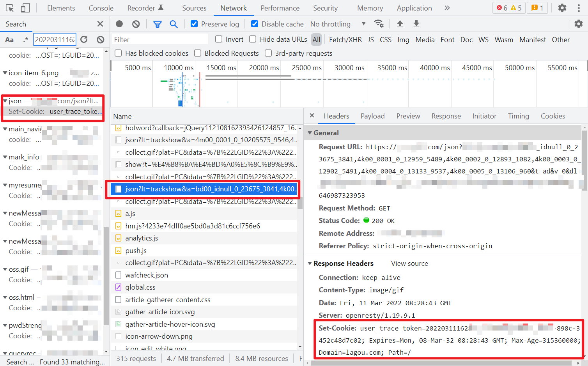
Task: Filter requests by WS type
Action: 484,39
